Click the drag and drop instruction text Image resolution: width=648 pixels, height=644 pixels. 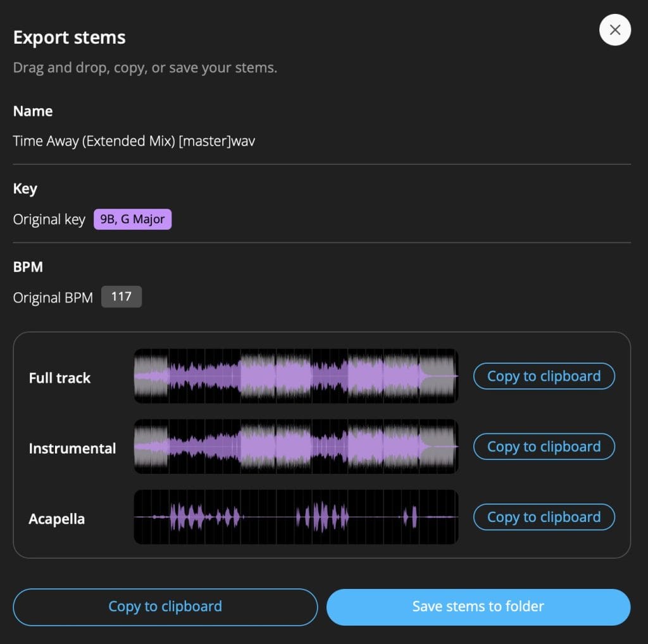pyautogui.click(x=145, y=67)
